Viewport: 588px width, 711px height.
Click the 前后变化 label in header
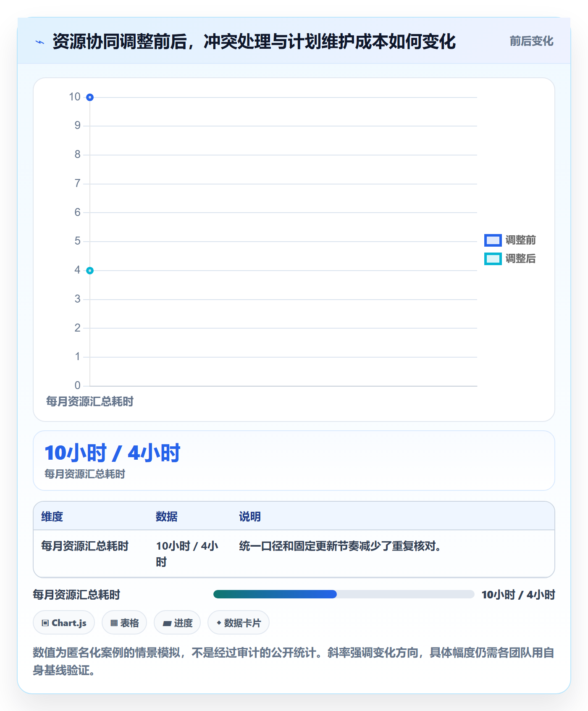point(531,41)
